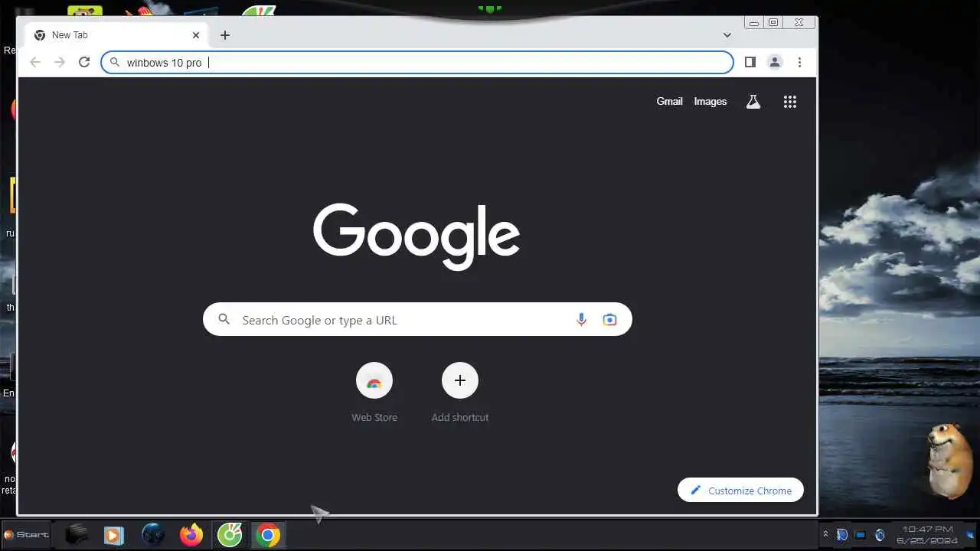Image resolution: width=980 pixels, height=551 pixels.
Task: Open Chrome's three-dot menu
Action: tap(799, 62)
